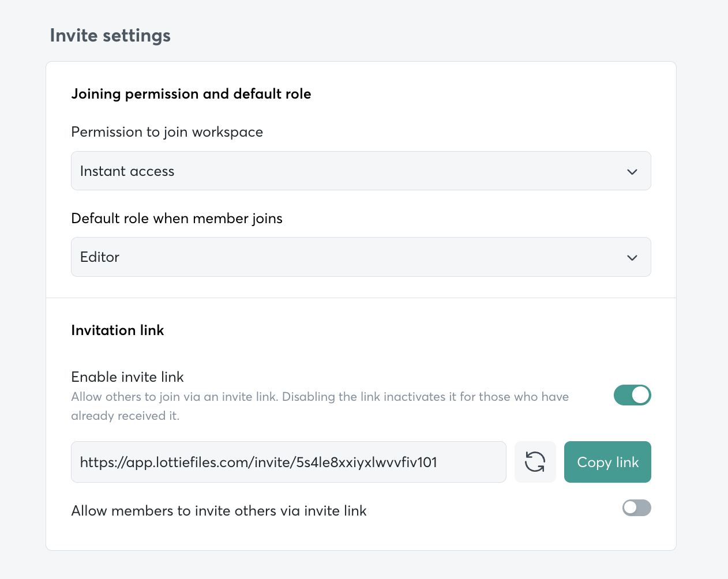Click the white knob on the enabled invite switch

click(640, 395)
